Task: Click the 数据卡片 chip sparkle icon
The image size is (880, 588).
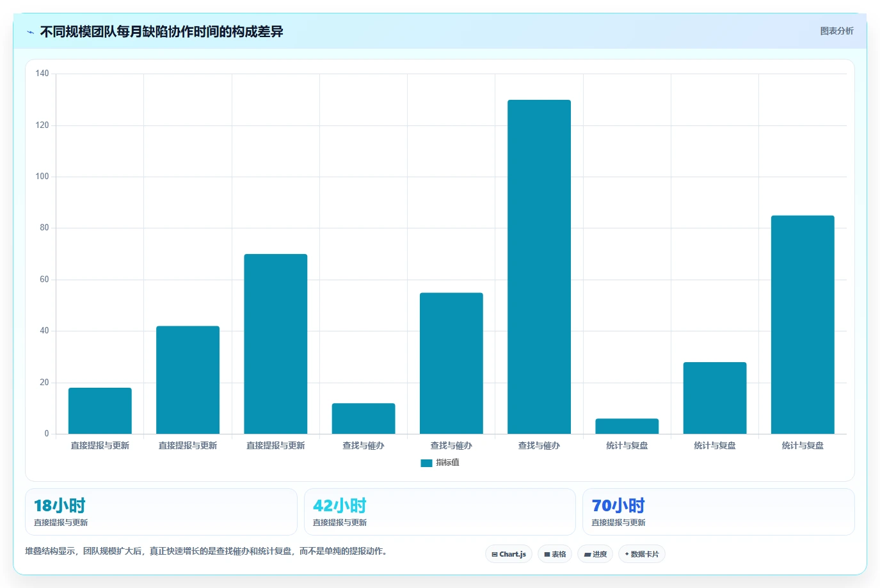Action: click(627, 554)
